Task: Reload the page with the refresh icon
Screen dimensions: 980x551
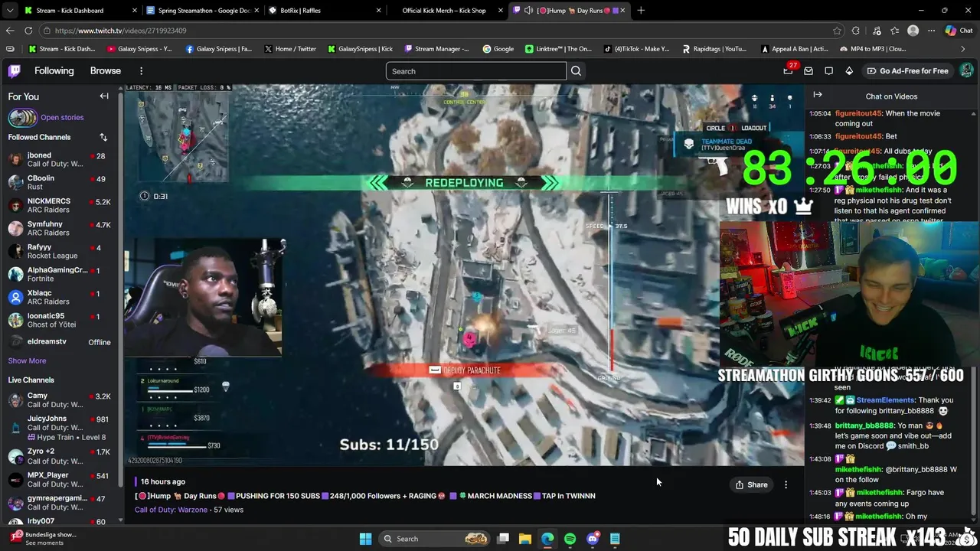Action: coord(28,31)
